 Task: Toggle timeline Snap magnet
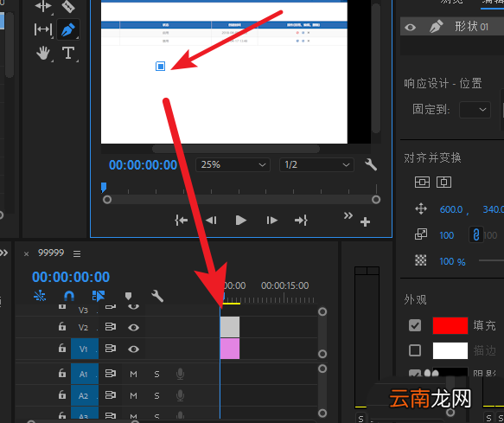[69, 296]
